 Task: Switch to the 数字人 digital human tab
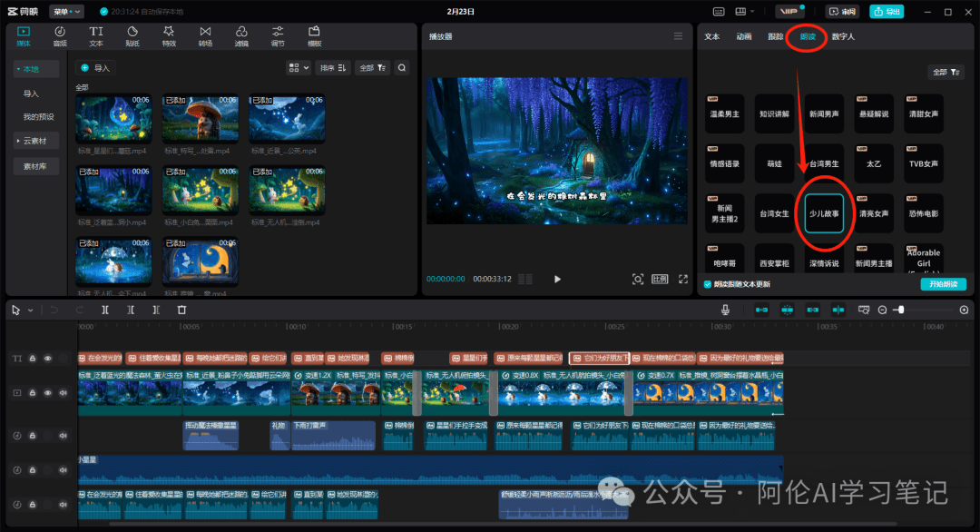[842, 36]
